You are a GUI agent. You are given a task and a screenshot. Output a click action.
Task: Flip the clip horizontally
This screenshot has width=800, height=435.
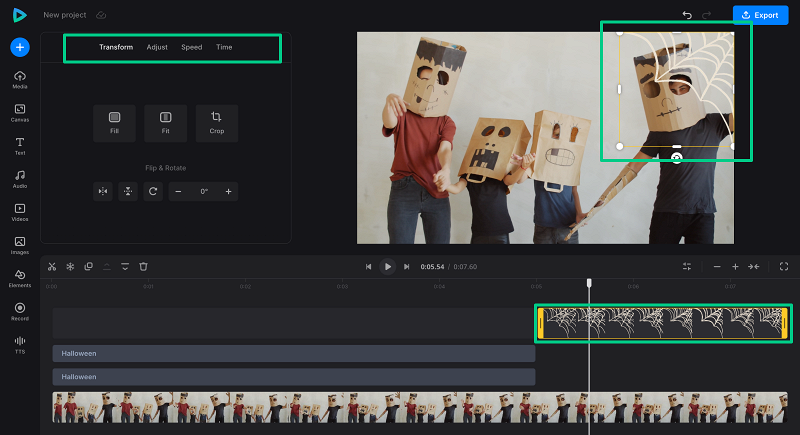click(x=102, y=191)
